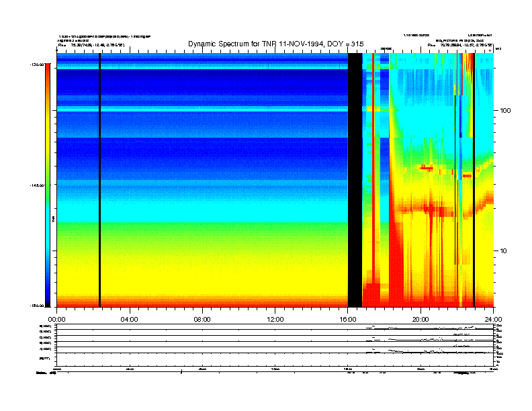Click the 00:00 time axis label
This screenshot has height=411, width=532.
(x=56, y=320)
